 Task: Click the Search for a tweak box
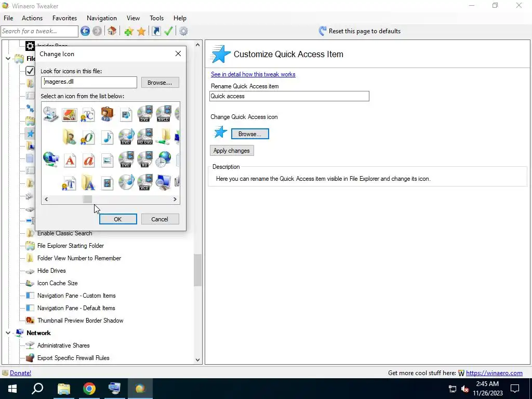(x=39, y=31)
